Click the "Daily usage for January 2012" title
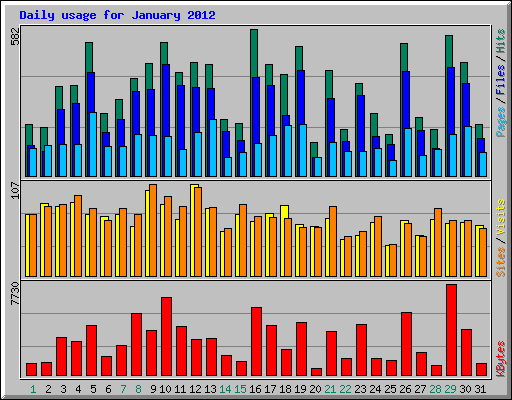 click(117, 15)
